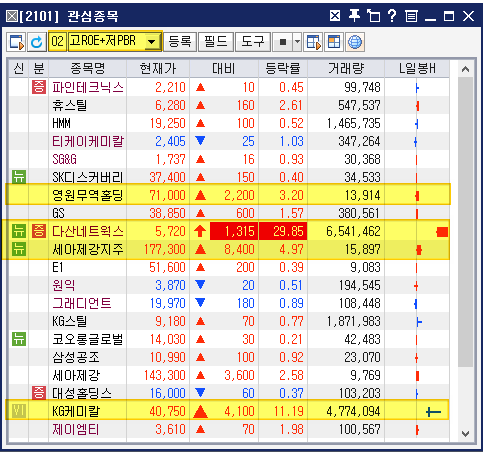Sort by the 현재가 column header
The image size is (483, 452).
(158, 69)
